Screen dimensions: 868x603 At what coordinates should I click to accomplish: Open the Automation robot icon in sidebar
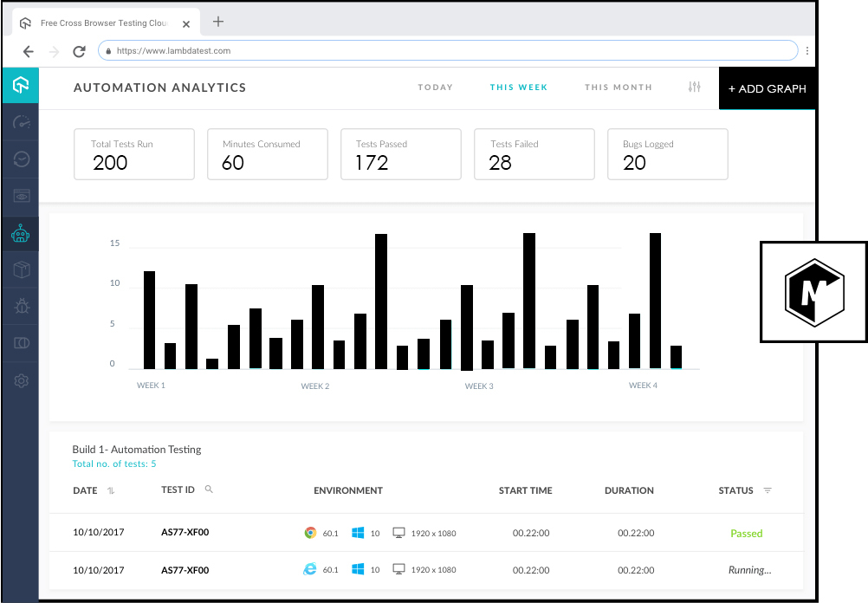[19, 232]
